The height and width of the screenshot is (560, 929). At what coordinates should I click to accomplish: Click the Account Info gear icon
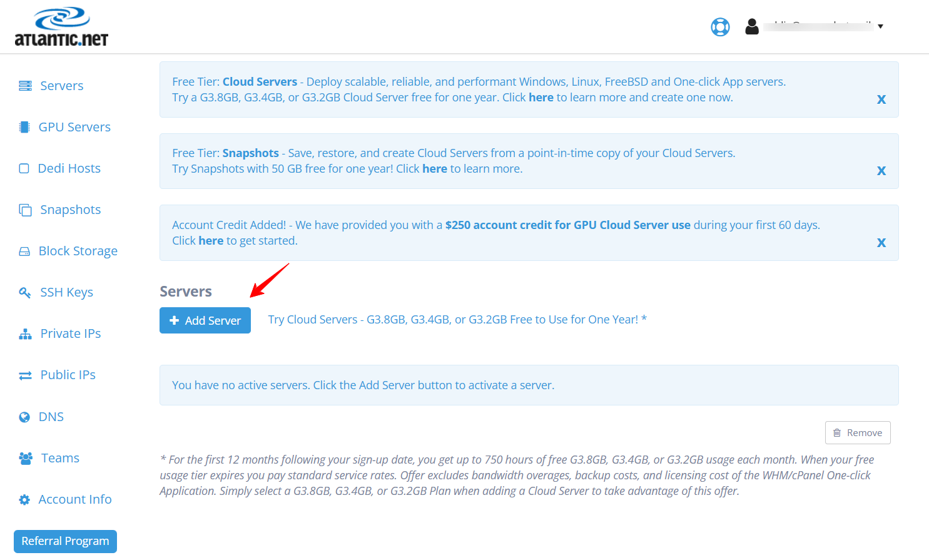24,499
